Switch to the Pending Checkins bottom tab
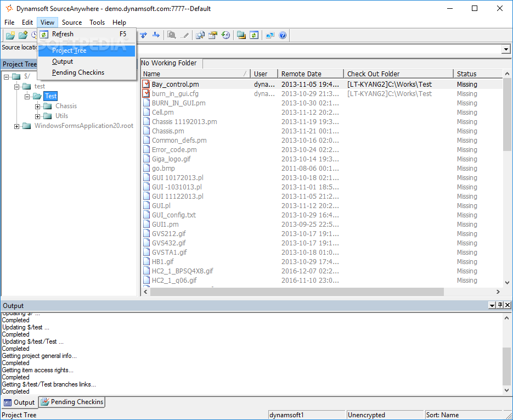Image resolution: width=513 pixels, height=420 pixels. click(72, 402)
